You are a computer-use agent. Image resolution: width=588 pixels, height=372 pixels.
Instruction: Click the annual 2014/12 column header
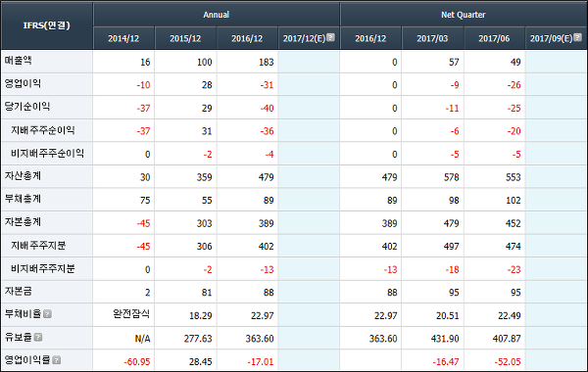pyautogui.click(x=123, y=38)
